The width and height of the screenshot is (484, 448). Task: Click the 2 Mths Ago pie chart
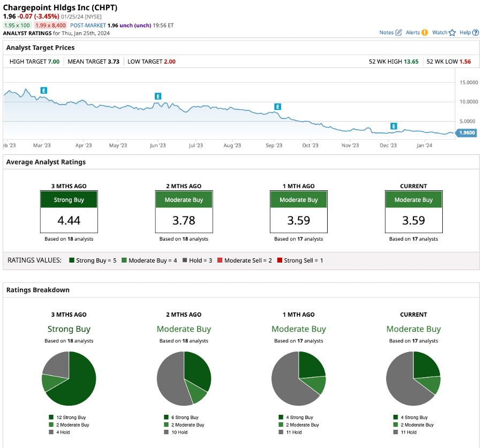coord(184,378)
